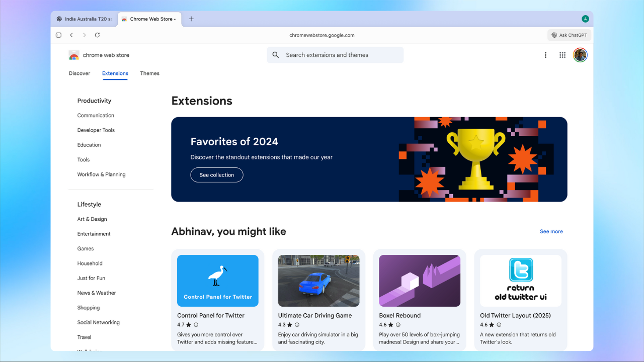The width and height of the screenshot is (644, 362).
Task: Click the address bar URL
Action: point(322,35)
